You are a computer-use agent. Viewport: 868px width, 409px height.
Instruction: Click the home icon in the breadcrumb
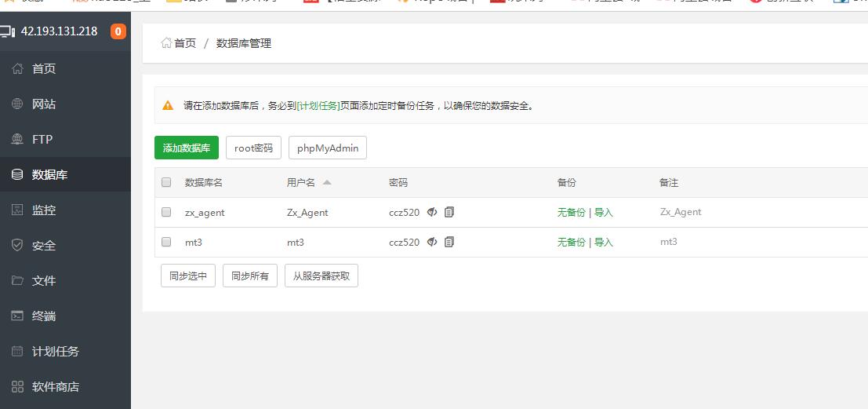[166, 43]
